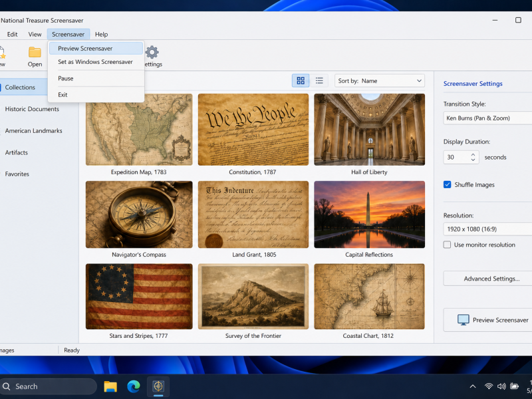Switch to grid view
Viewport: 532px width, 399px height.
click(x=301, y=80)
